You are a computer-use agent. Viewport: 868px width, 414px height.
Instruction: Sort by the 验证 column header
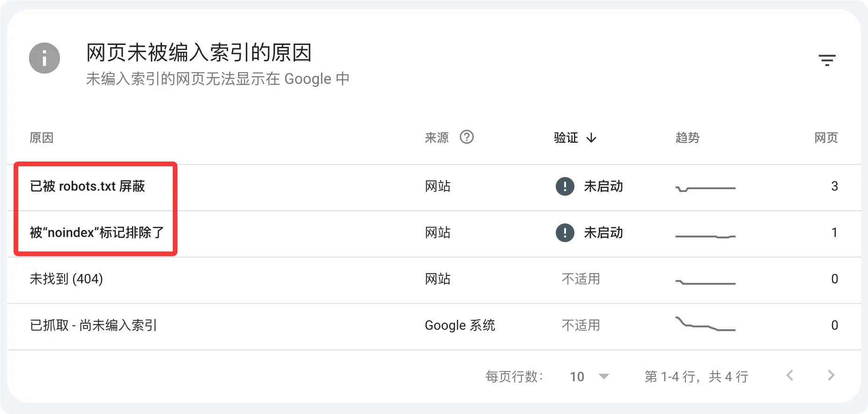point(566,138)
